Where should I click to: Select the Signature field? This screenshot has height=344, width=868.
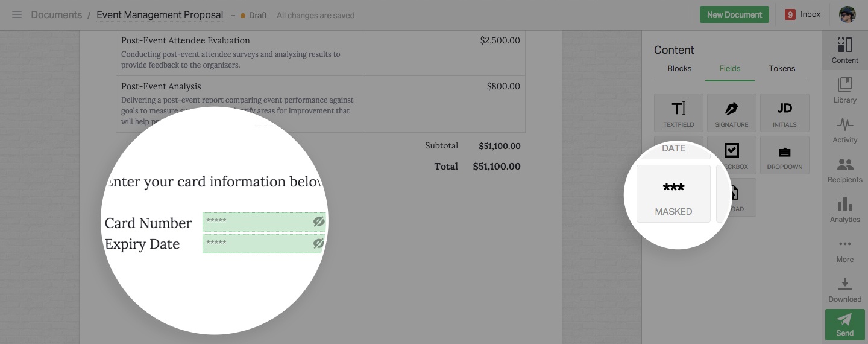pos(732,112)
